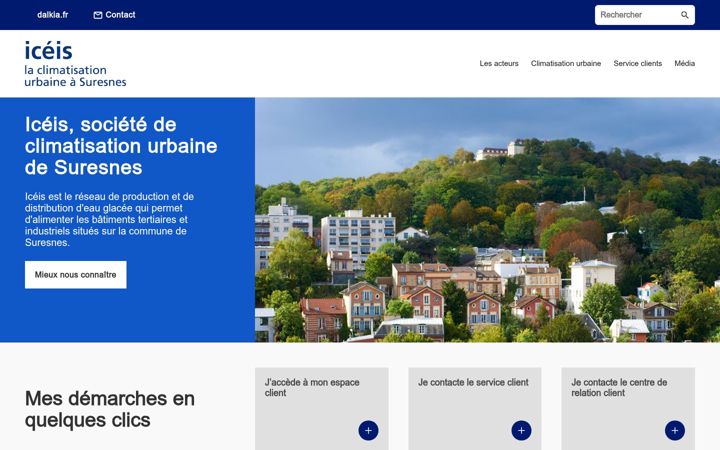720x450 pixels.
Task: Click the plus icon on 'centre de relation client' card
Action: (x=675, y=430)
